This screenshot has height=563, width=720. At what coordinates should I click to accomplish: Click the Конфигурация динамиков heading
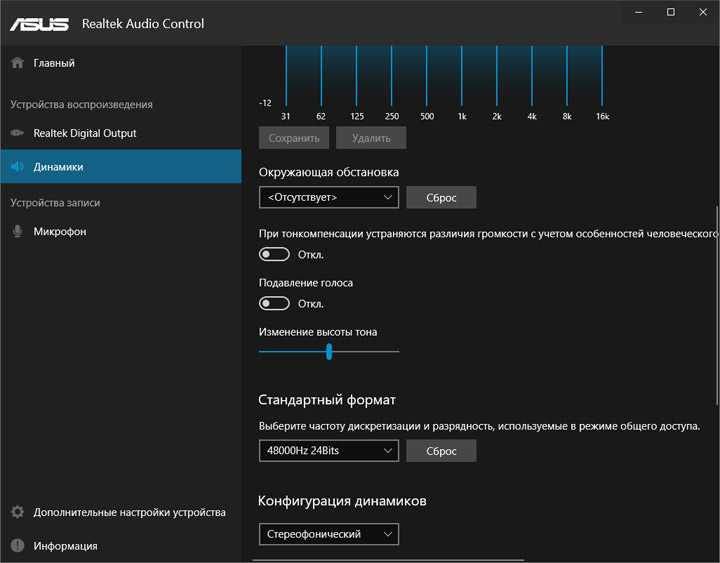342,501
